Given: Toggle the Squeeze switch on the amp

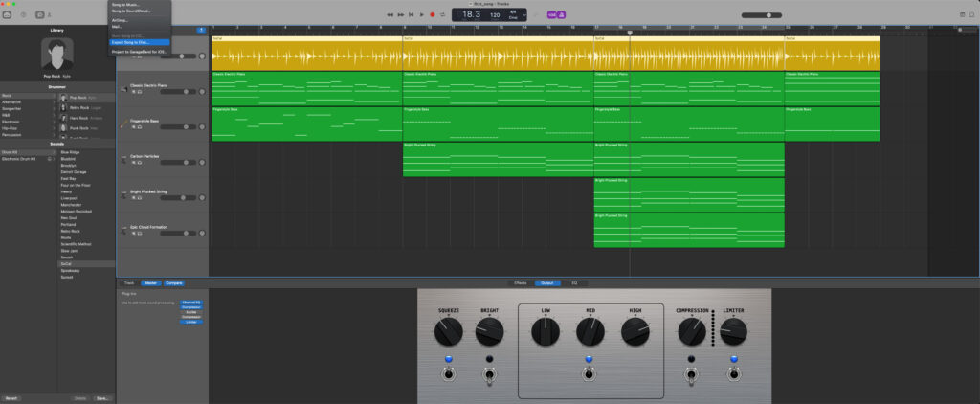Looking at the screenshot, I should [x=448, y=372].
